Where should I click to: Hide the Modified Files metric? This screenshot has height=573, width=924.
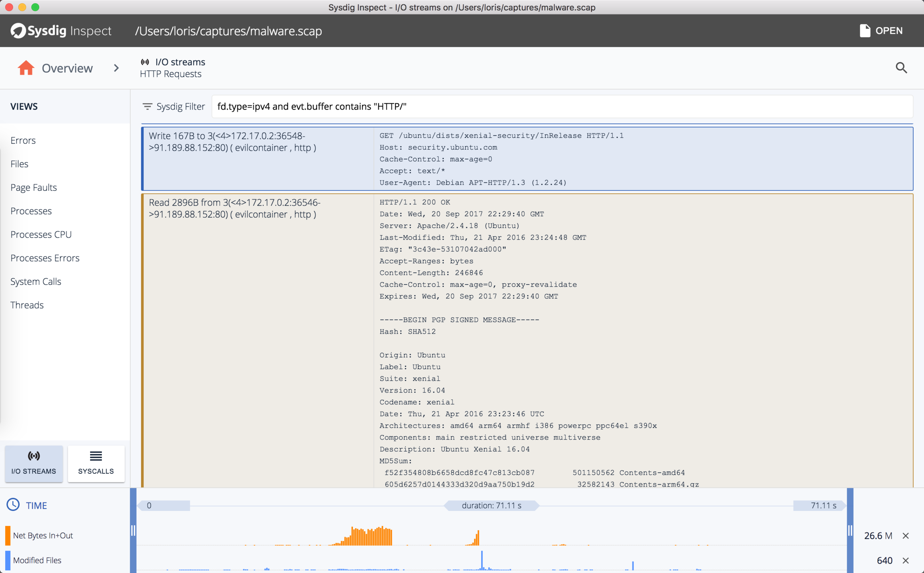pos(907,560)
